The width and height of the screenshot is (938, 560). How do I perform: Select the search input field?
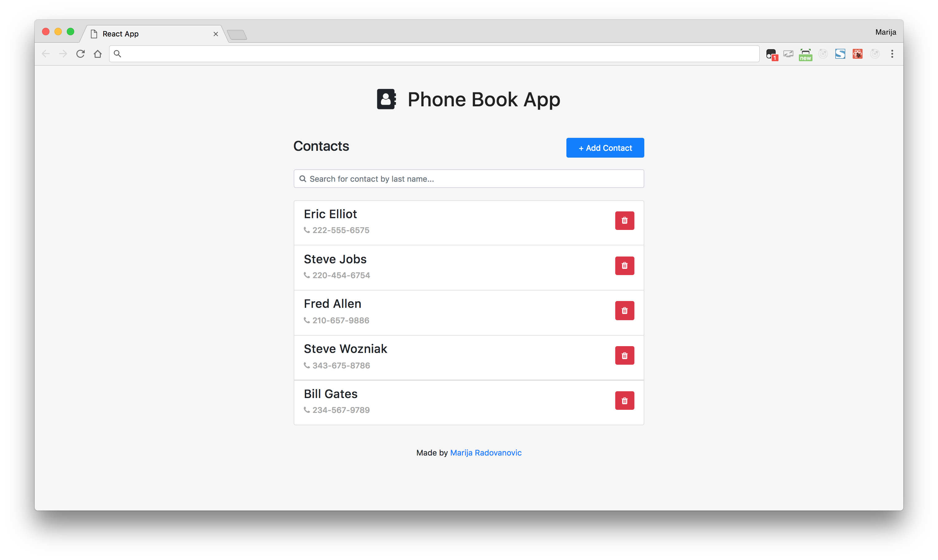469,179
